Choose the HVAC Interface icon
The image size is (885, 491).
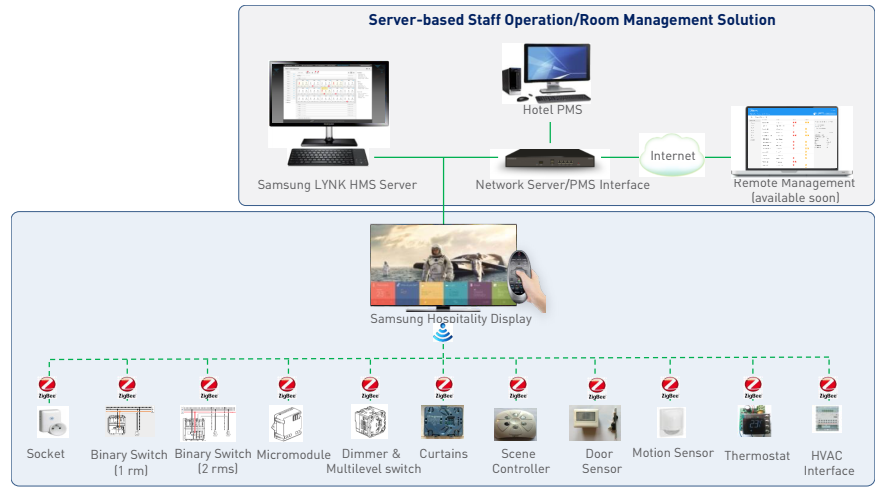pos(827,418)
